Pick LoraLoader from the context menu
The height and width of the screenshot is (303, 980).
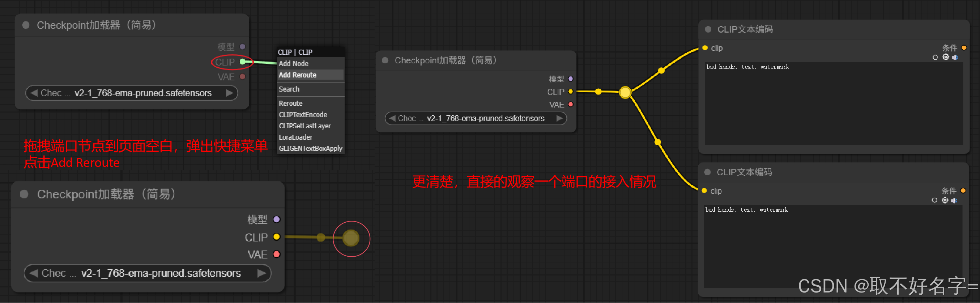[310, 137]
